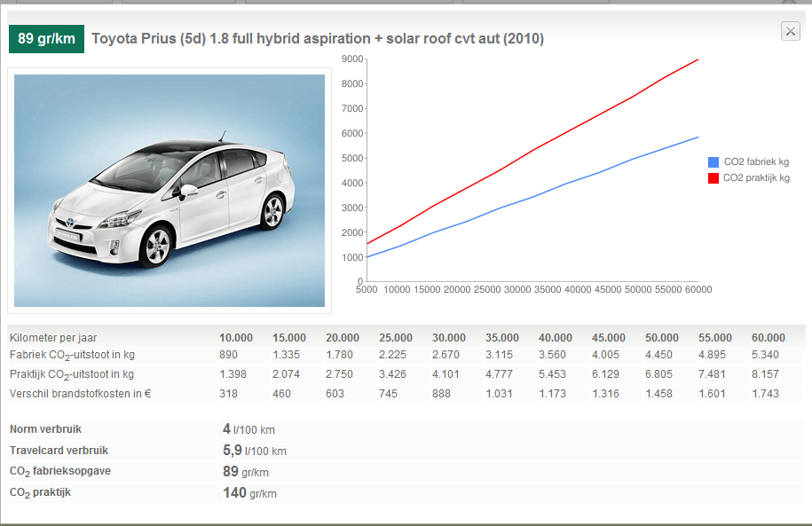Click the 'CO2 praktijk kg' legend label
This screenshot has width=812, height=526.
point(756,178)
